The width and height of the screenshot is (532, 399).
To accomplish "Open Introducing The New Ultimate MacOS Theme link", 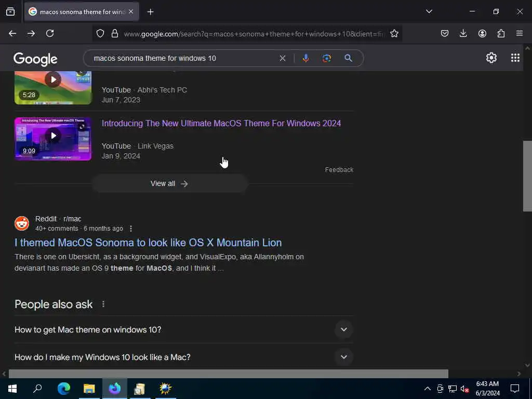I will (x=221, y=124).
